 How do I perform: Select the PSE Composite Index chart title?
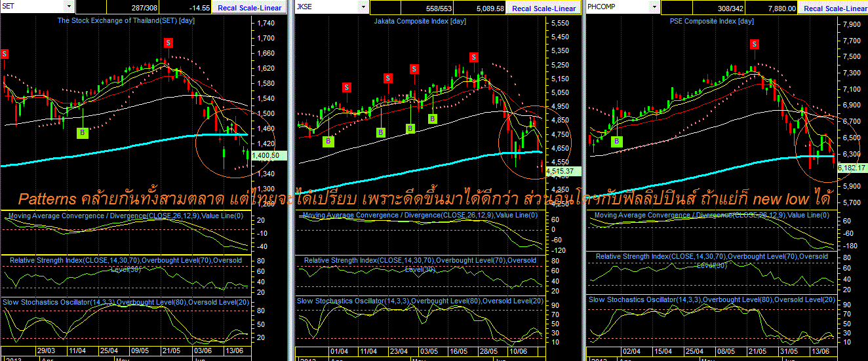tap(711, 22)
